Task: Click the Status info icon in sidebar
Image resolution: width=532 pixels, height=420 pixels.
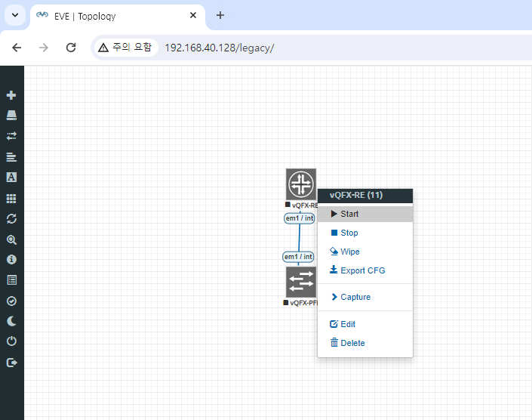Action: pyautogui.click(x=11, y=260)
